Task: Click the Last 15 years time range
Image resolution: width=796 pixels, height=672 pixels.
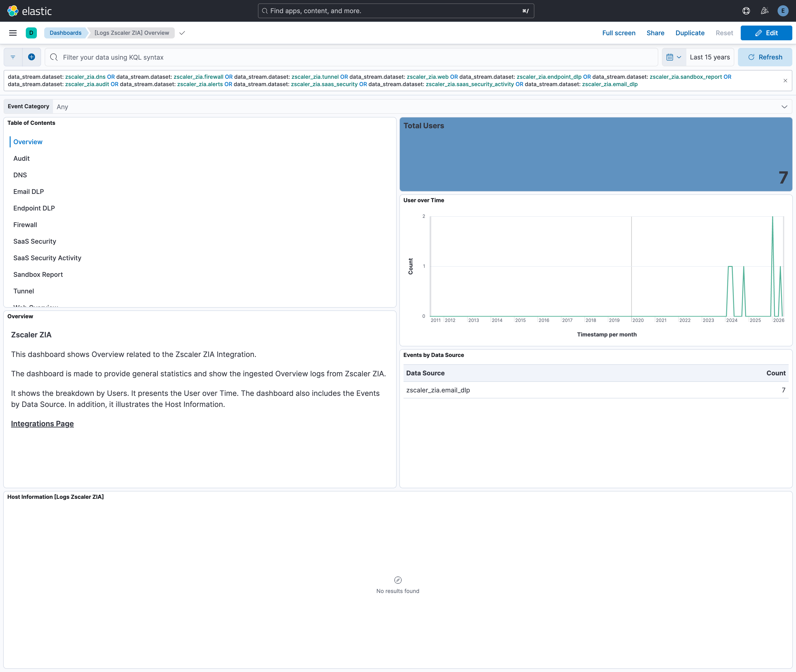Action: click(x=710, y=57)
